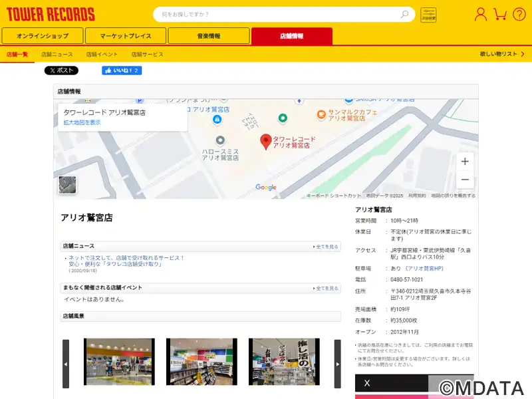Open the 音楽情報 tab
This screenshot has height=399, width=532.
(209, 36)
